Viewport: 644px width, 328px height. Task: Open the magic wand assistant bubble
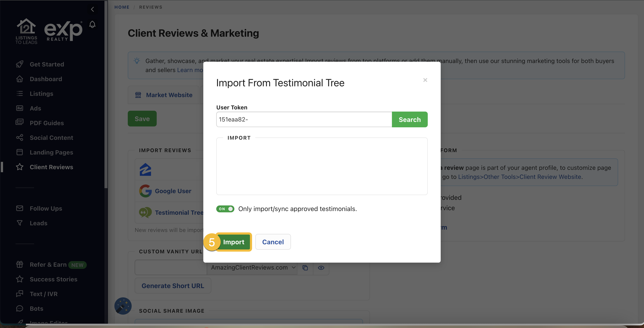(x=123, y=306)
